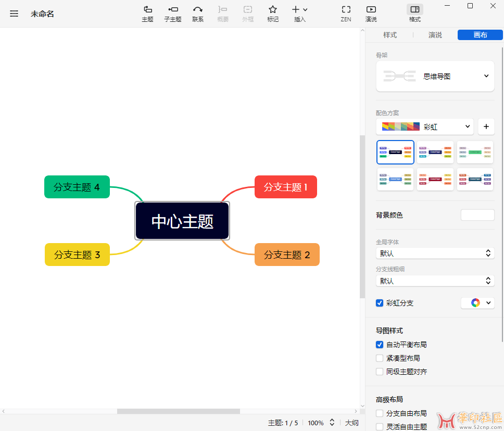The width and height of the screenshot is (504, 431).
Task: Toggle the 格式 format panel
Action: click(x=414, y=14)
